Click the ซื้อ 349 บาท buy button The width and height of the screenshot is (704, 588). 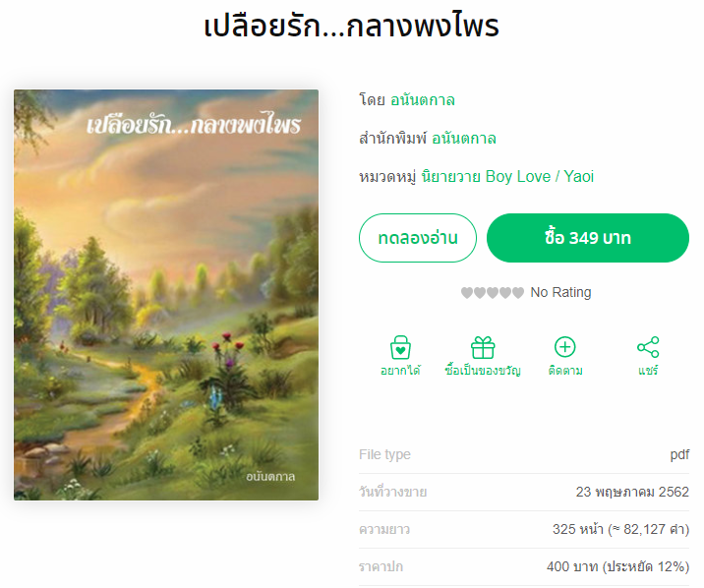588,238
